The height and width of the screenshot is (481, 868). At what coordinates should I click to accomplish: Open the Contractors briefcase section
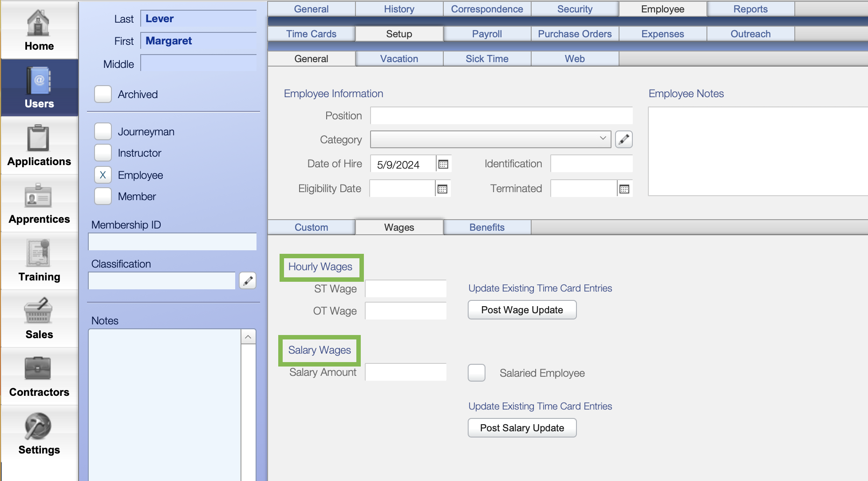[x=39, y=376]
